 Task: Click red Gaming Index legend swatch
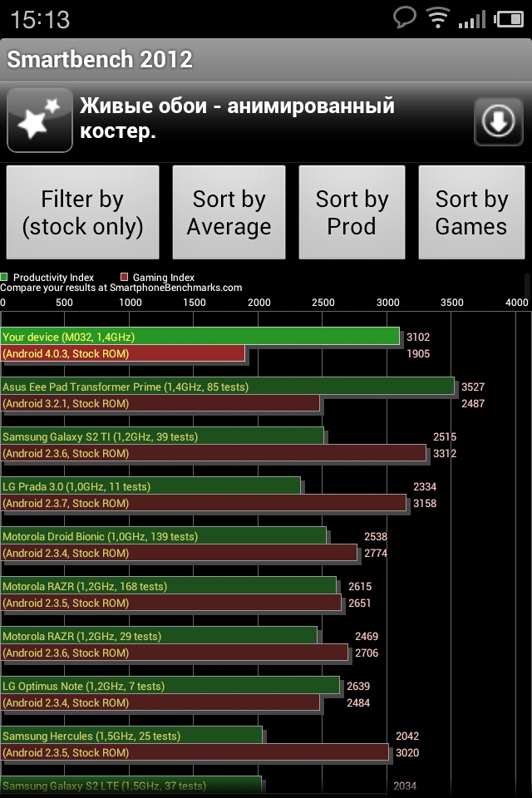point(124,277)
